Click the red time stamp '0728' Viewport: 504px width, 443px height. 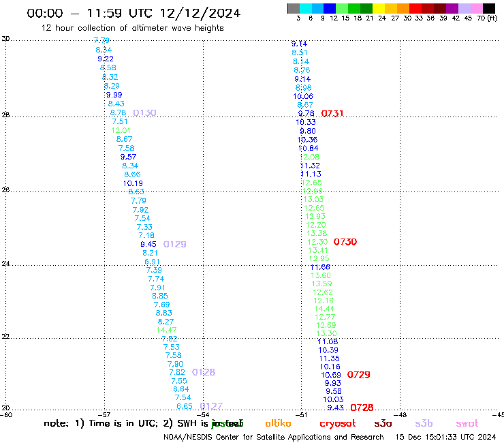pos(362,408)
